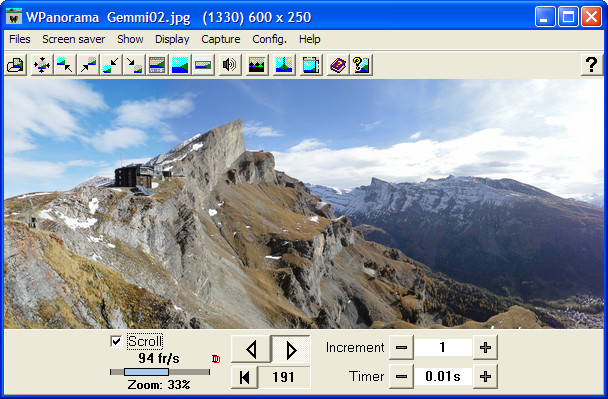Click the center window toolbar icon
This screenshot has height=399, width=608.
click(x=41, y=64)
